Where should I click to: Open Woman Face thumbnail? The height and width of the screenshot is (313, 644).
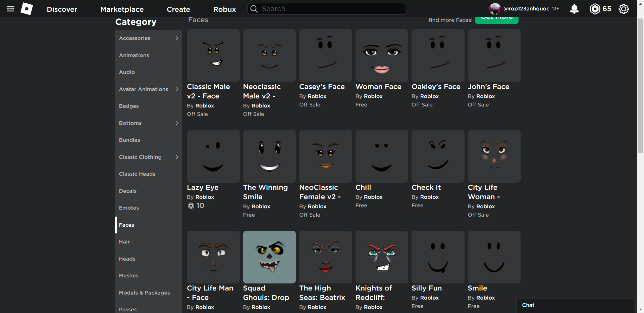[382, 55]
